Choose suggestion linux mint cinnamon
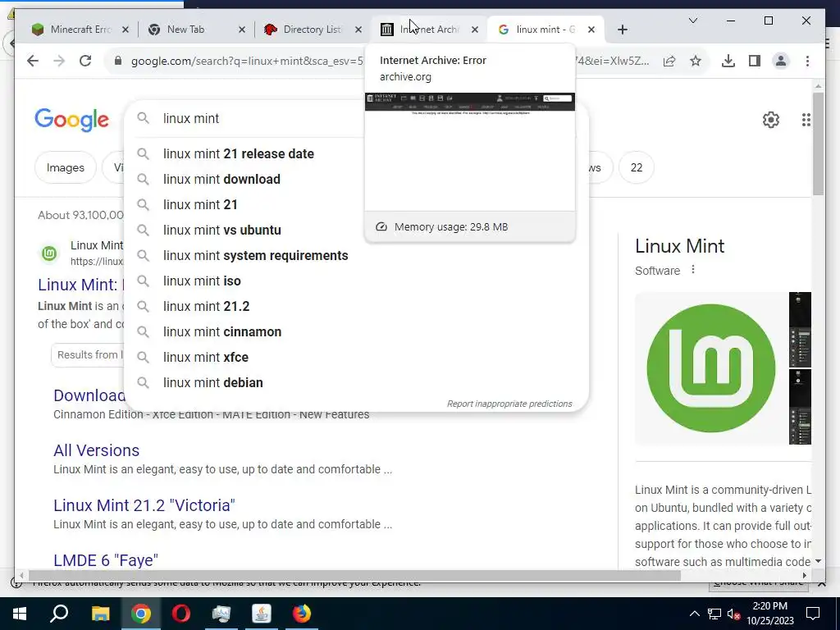840x630 pixels. (356, 331)
